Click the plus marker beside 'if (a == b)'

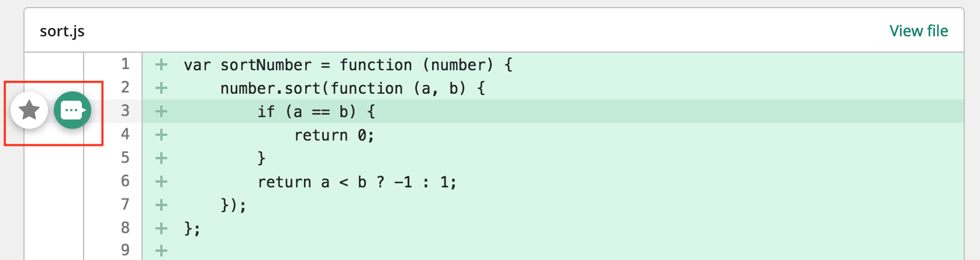(x=161, y=111)
